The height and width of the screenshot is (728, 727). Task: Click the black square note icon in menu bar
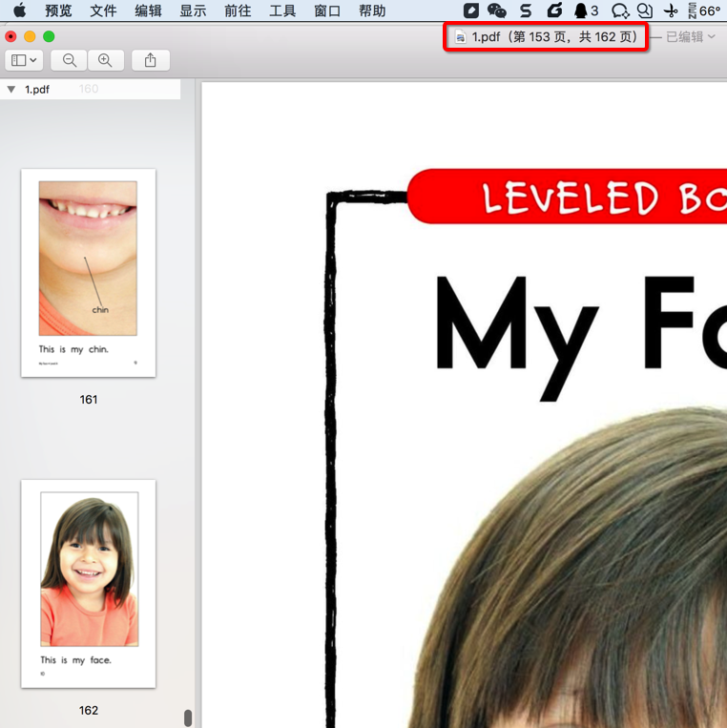470,10
